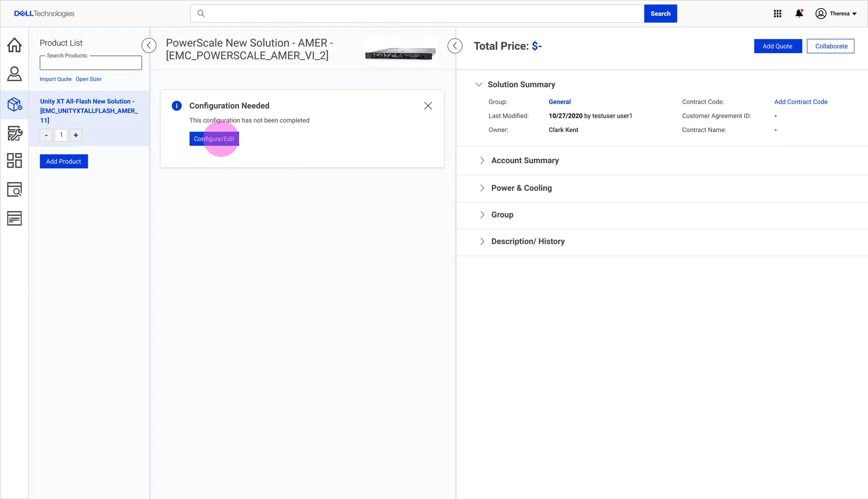Expand the Power & Cooling section
The height and width of the screenshot is (499, 868).
482,188
